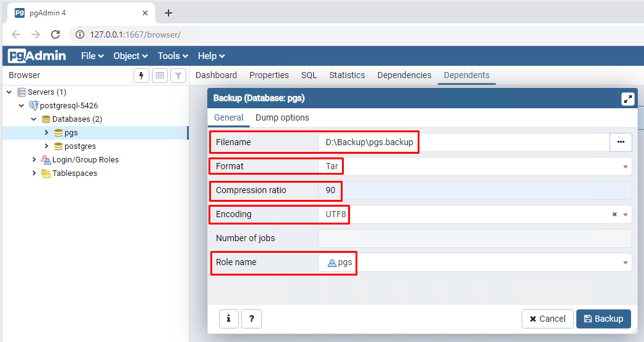This screenshot has width=644, height=342.
Task: Click the question mark help button
Action: (x=252, y=319)
